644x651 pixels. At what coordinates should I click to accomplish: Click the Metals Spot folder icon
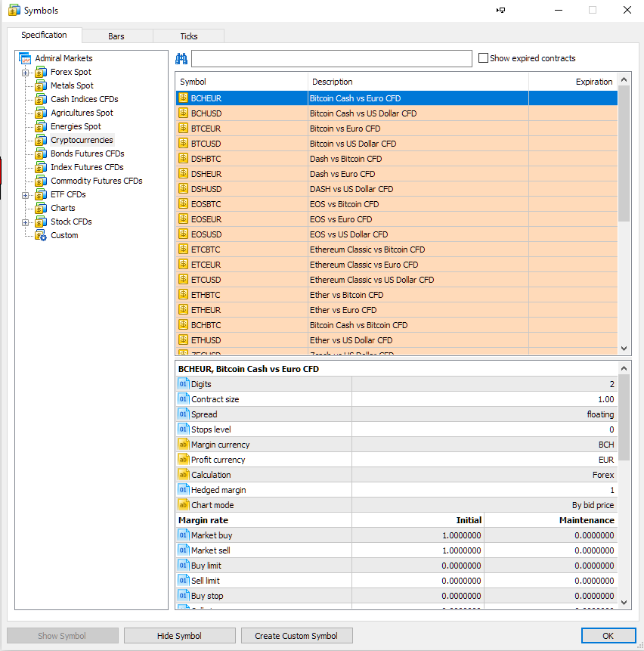41,85
